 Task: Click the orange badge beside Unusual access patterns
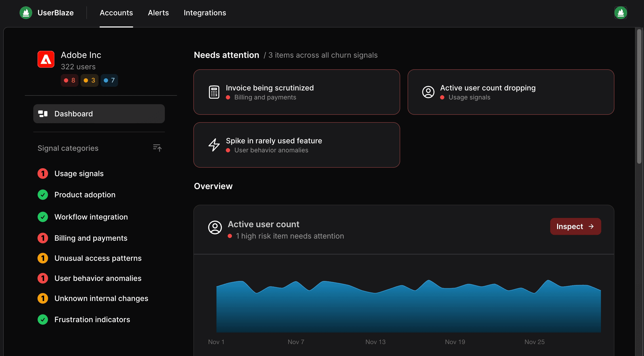click(43, 258)
